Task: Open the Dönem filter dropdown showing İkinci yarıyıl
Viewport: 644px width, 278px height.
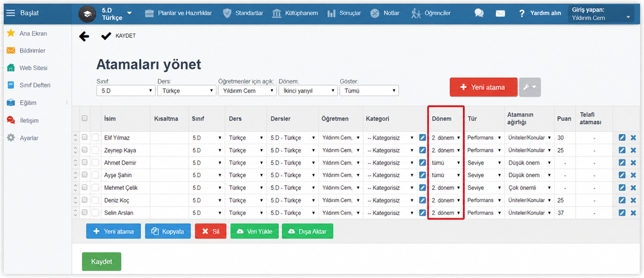Action: click(x=308, y=91)
